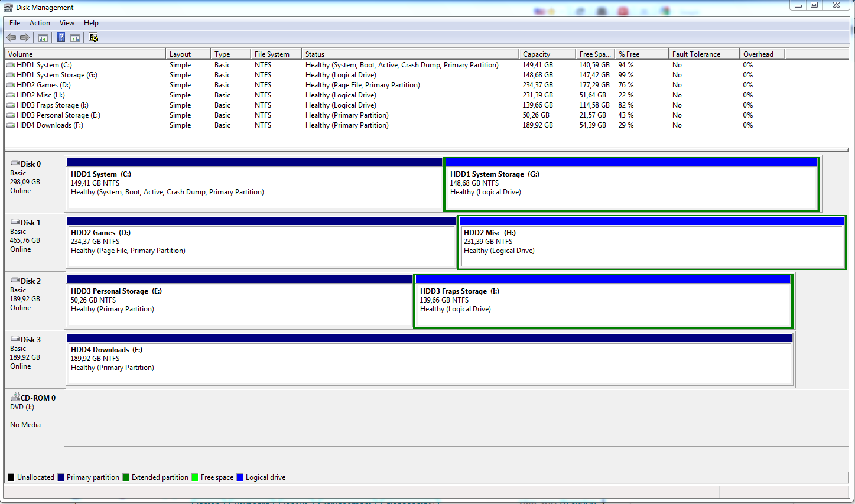Click the Free Spa... column header
This screenshot has height=504, width=855.
595,54
